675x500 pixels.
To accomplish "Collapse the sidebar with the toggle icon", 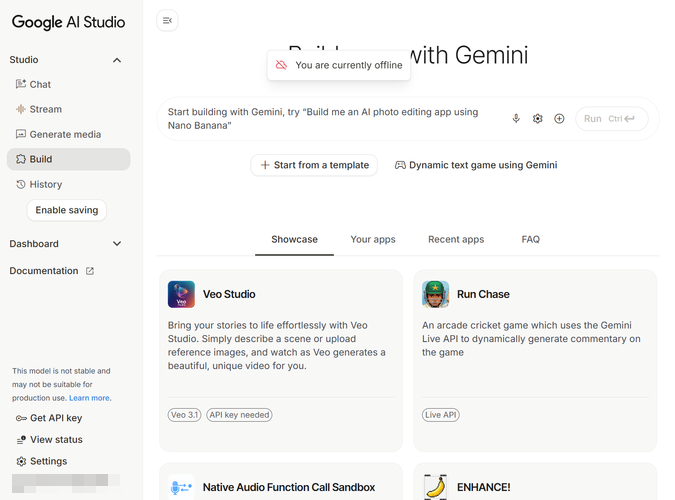I will pyautogui.click(x=167, y=20).
